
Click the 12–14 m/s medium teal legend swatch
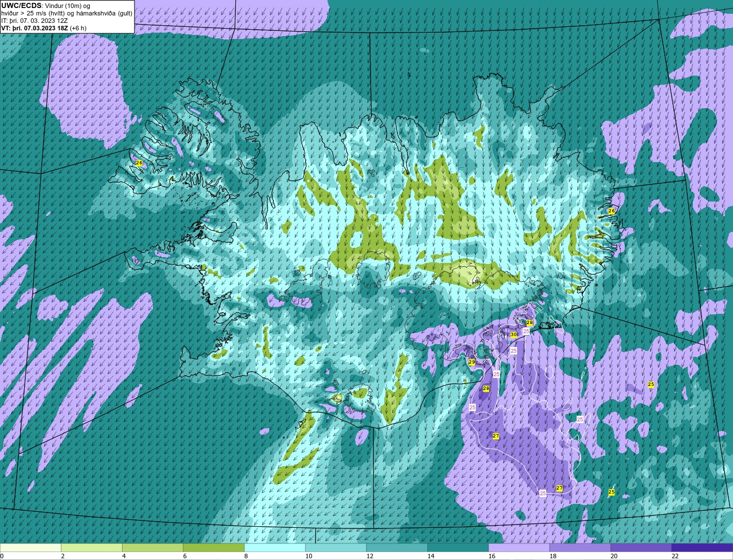tap(397, 547)
